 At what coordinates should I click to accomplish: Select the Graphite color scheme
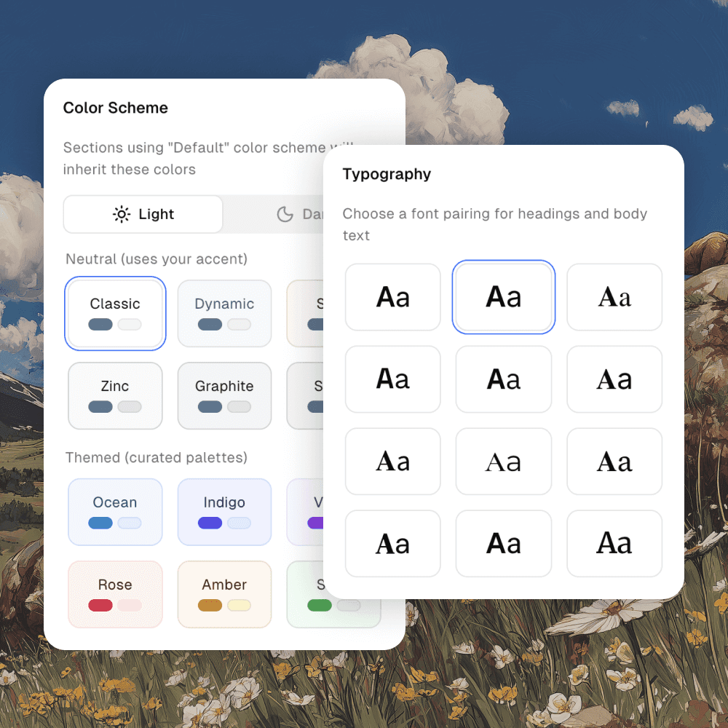224,395
